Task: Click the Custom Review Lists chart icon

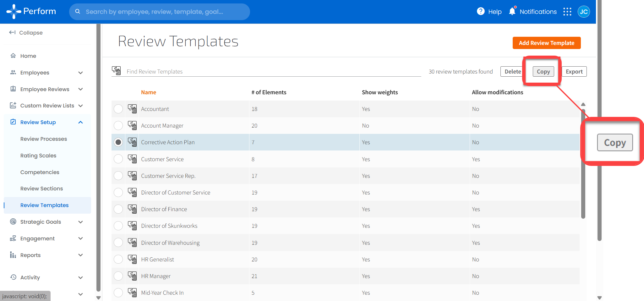Action: (13, 105)
